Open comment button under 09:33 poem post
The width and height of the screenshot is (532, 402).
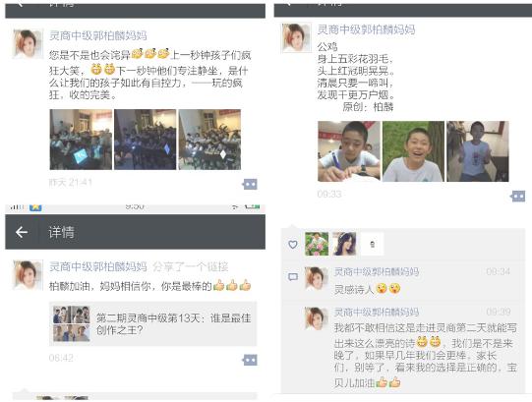518,196
